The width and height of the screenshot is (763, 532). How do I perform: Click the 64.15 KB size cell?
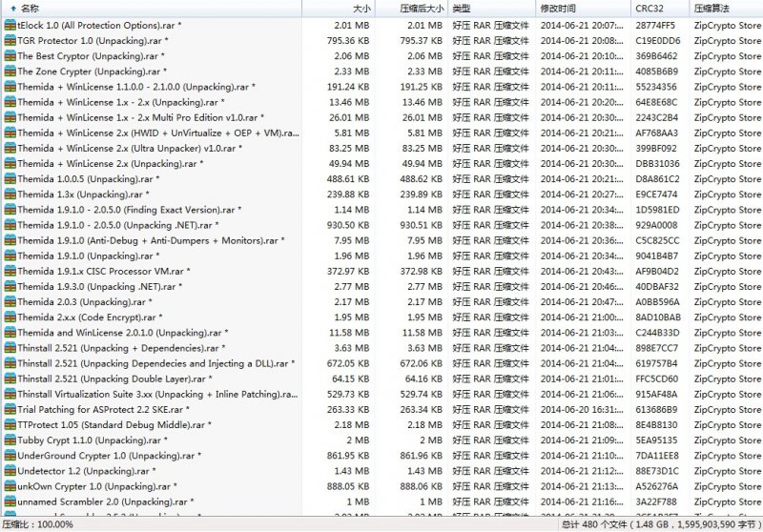350,379
